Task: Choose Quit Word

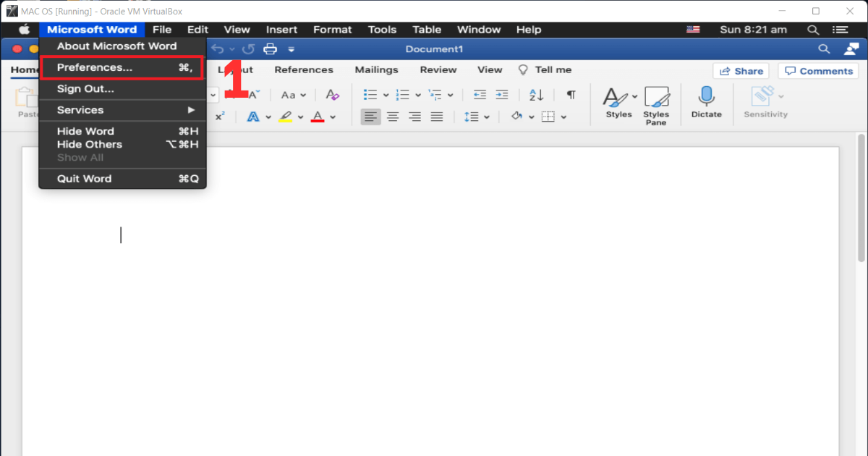Action: pos(122,179)
